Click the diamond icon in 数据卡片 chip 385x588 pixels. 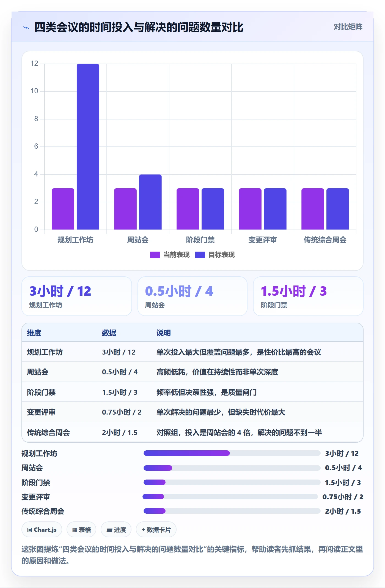(143, 530)
